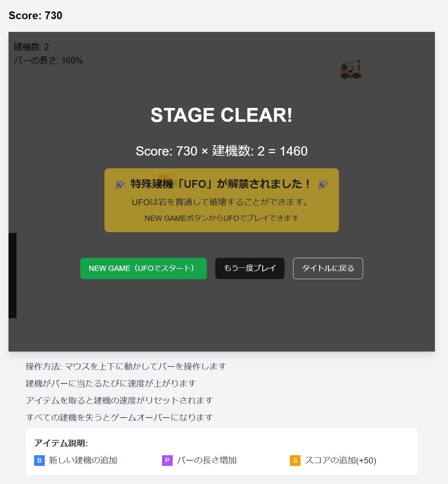Click the crane truck construction machine icon
This screenshot has width=448, height=484.
[351, 69]
